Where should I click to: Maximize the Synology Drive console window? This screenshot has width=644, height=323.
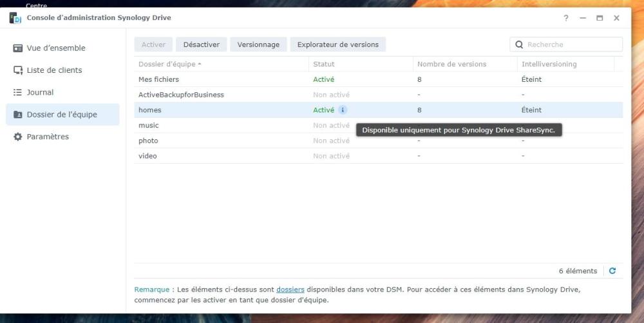(600, 18)
